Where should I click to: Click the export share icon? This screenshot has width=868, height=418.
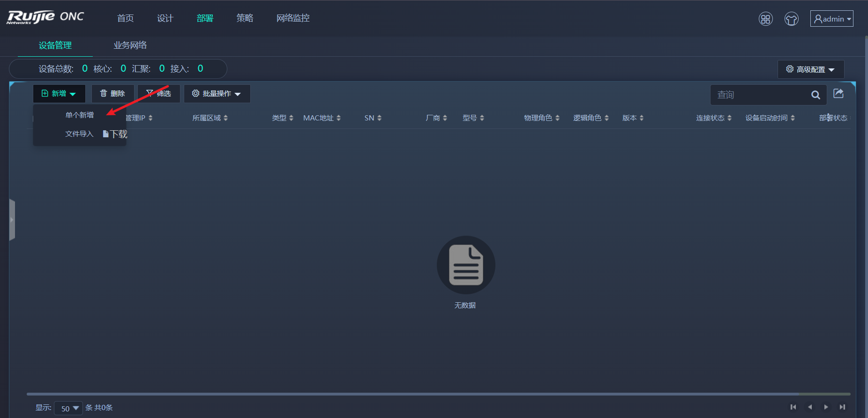[x=838, y=93]
